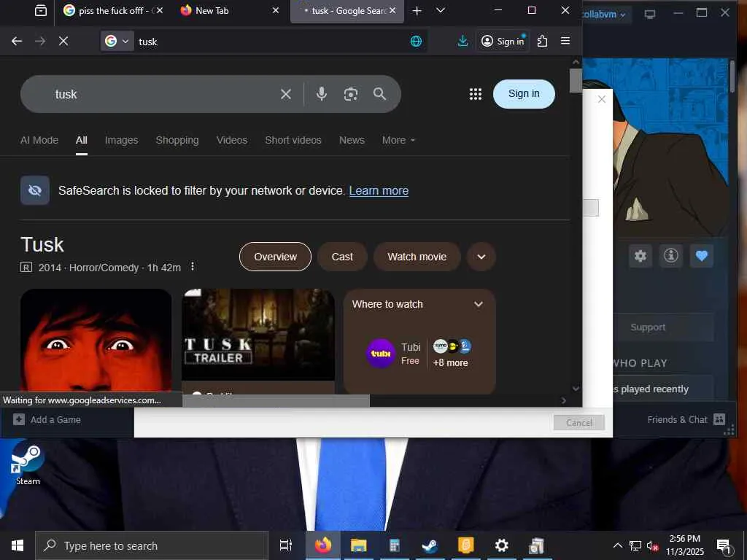Open Firefox View icon in tab bar
Image resolution: width=747 pixels, height=560 pixels.
pyautogui.click(x=41, y=10)
